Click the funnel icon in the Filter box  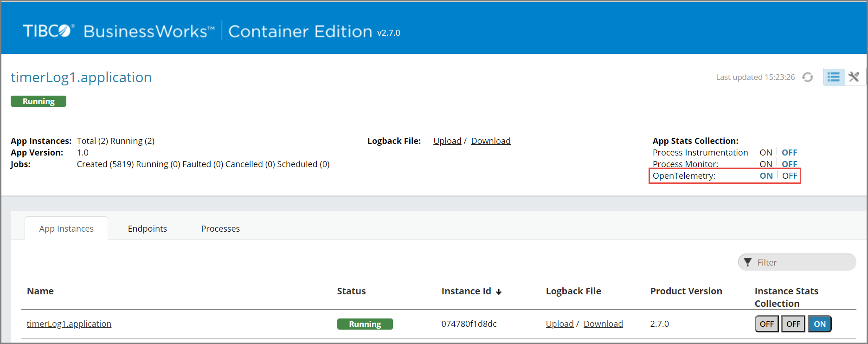coord(748,262)
